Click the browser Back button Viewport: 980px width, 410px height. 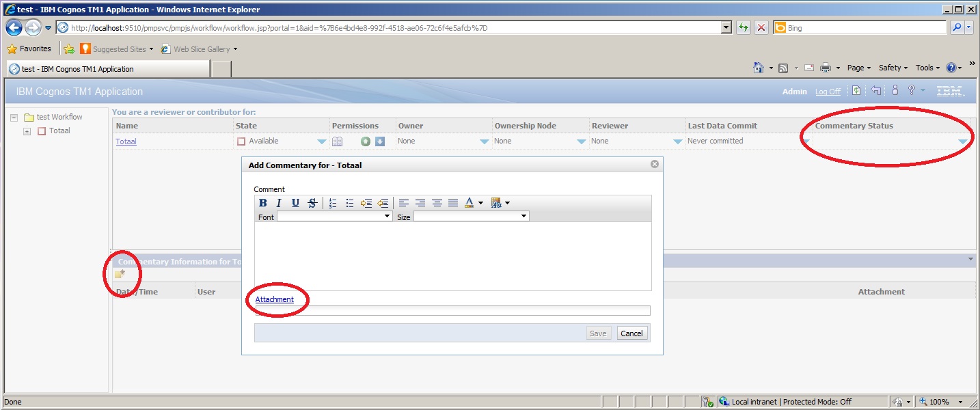pos(14,27)
